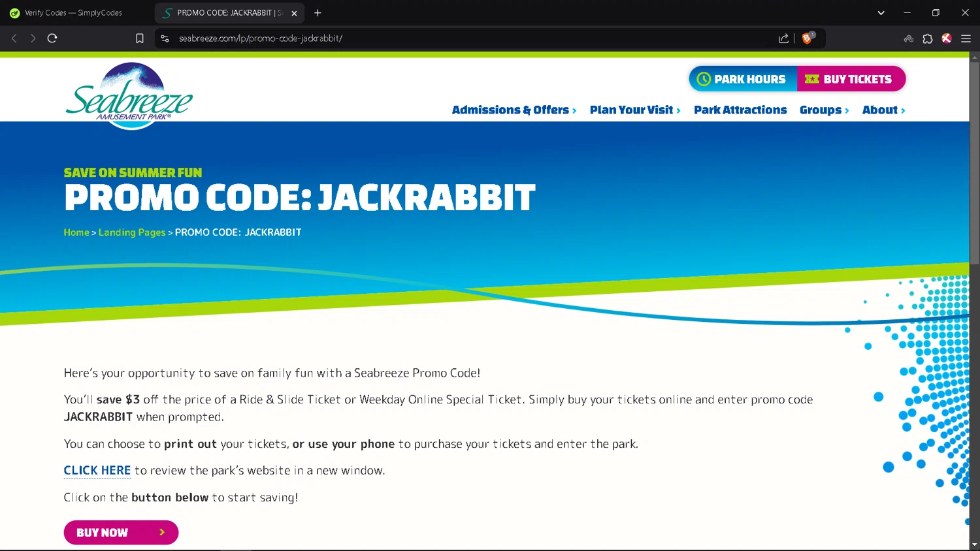Minimize the browser window
The width and height of the screenshot is (980, 551).
pos(907,12)
